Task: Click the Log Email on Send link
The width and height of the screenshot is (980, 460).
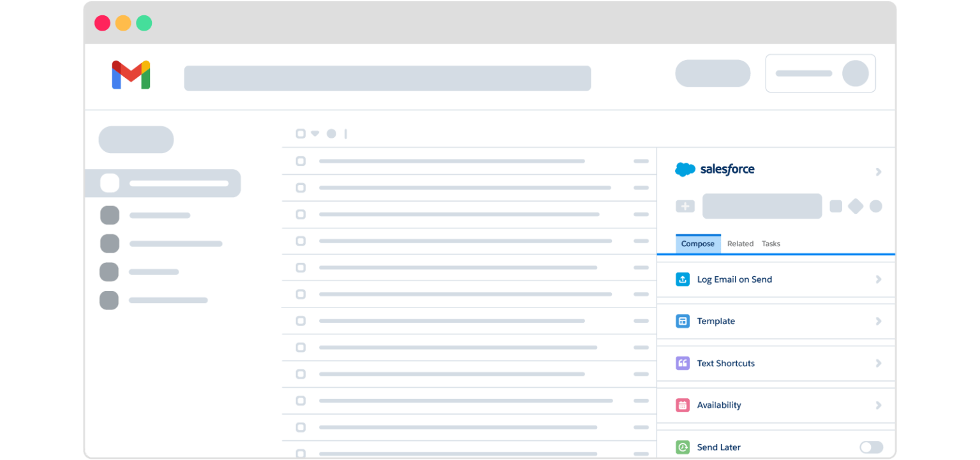Action: coord(734,279)
